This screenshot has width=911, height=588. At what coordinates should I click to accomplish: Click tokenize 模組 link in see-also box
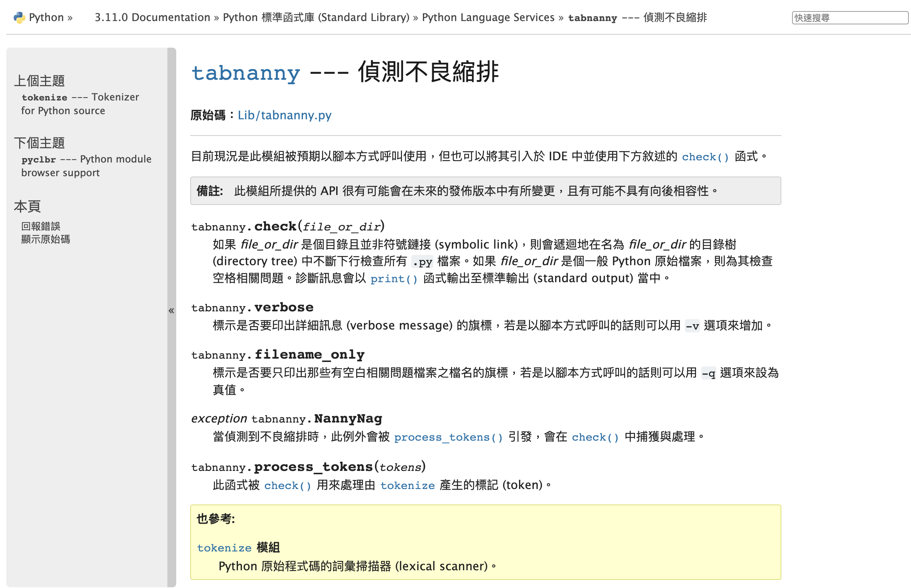click(x=224, y=548)
